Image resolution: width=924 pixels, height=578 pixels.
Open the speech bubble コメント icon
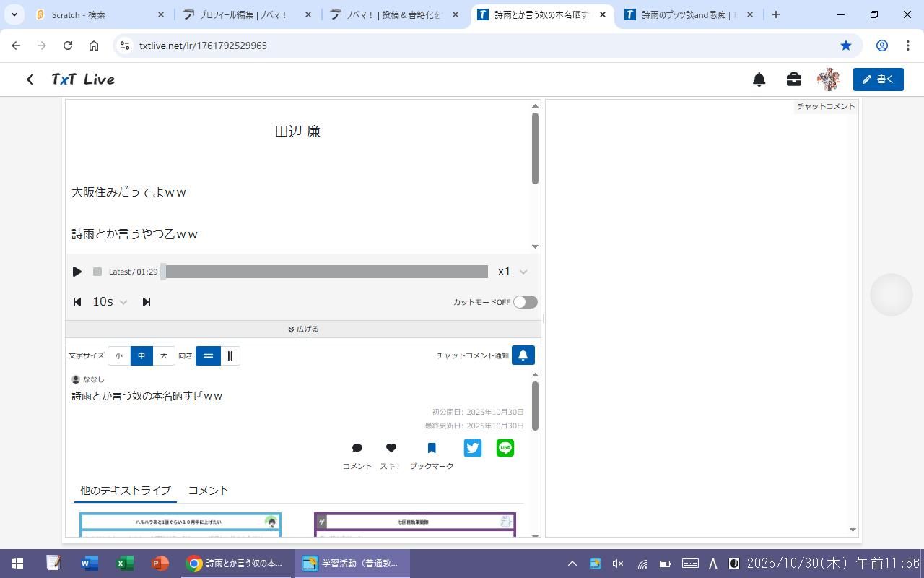click(357, 449)
